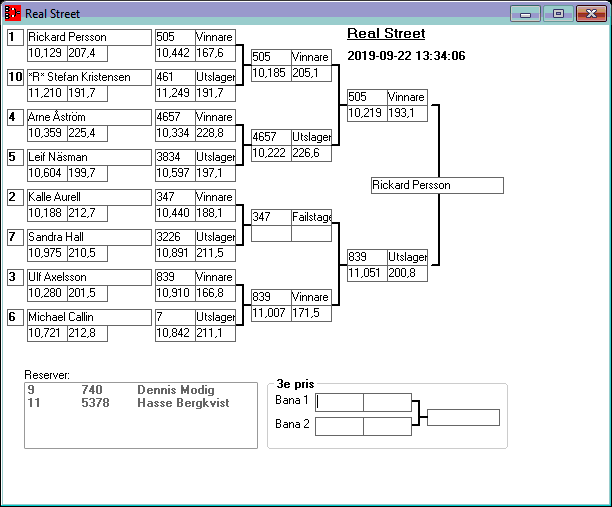
Task: Click the Sandra Hall name field
Action: pos(87,237)
